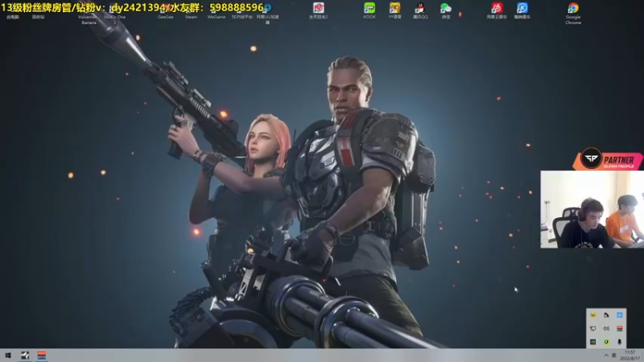The height and width of the screenshot is (362, 644).
Task: Click the microphone tray icon
Action: (619, 341)
